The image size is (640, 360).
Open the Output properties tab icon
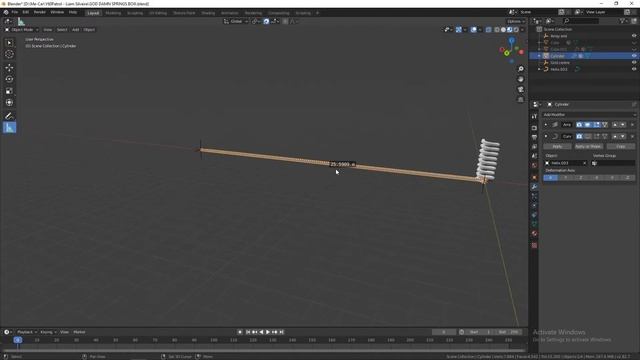point(534,138)
